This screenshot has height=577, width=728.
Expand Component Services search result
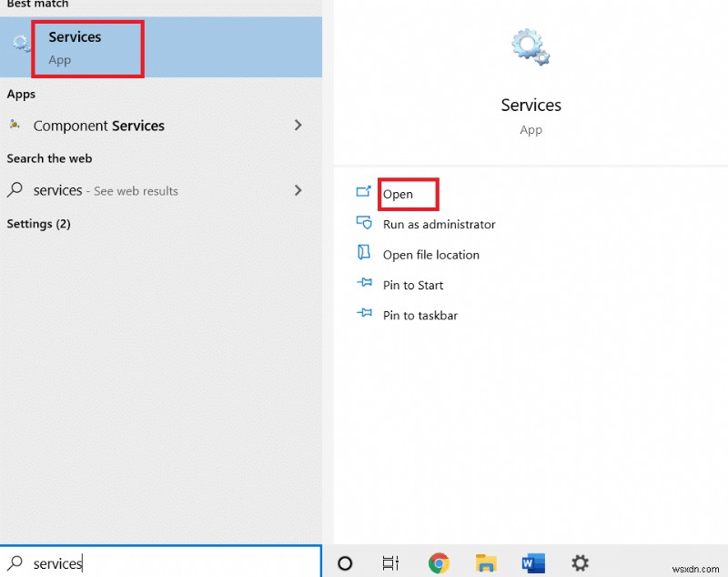[x=298, y=126]
